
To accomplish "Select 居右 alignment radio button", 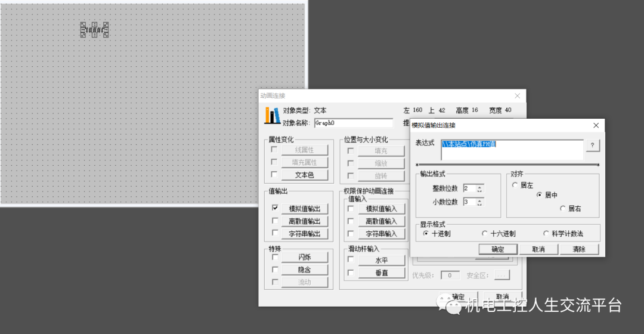I will click(x=562, y=208).
